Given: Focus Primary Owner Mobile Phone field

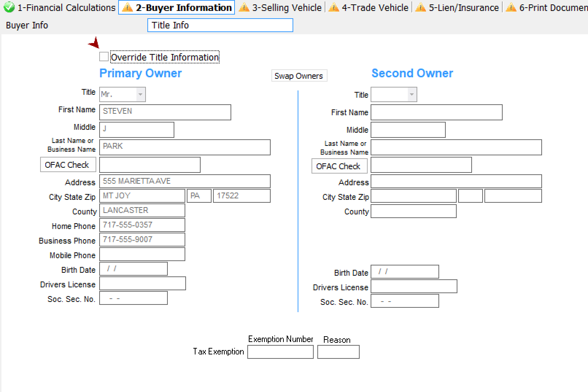Looking at the screenshot, I should pos(142,255).
